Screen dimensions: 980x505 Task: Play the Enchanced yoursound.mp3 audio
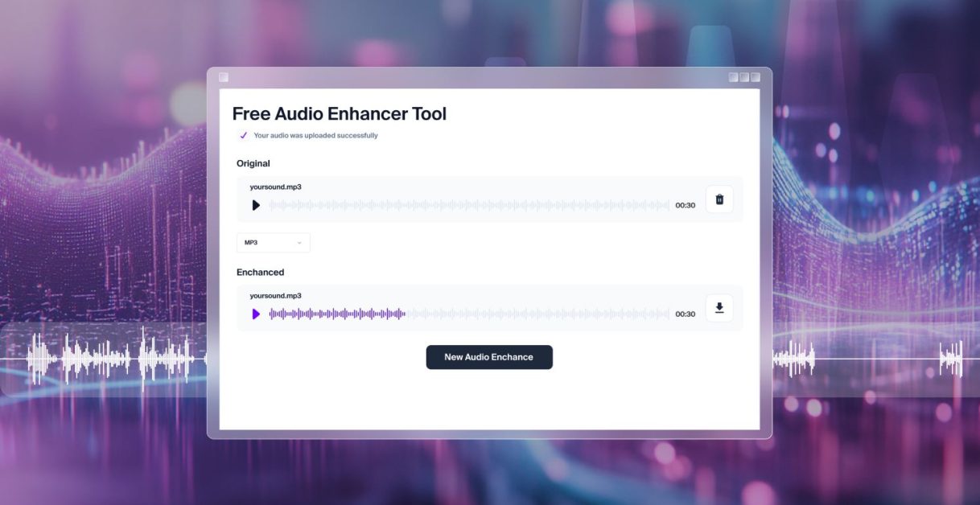point(256,314)
